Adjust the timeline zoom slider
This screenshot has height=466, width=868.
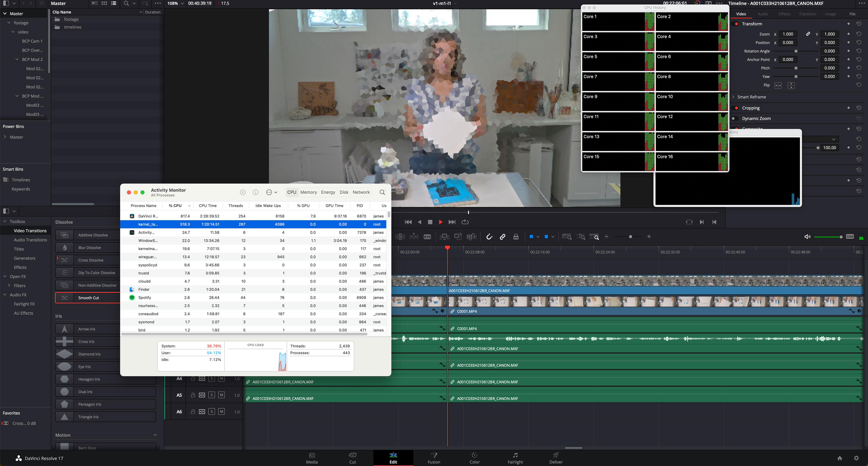pos(630,237)
